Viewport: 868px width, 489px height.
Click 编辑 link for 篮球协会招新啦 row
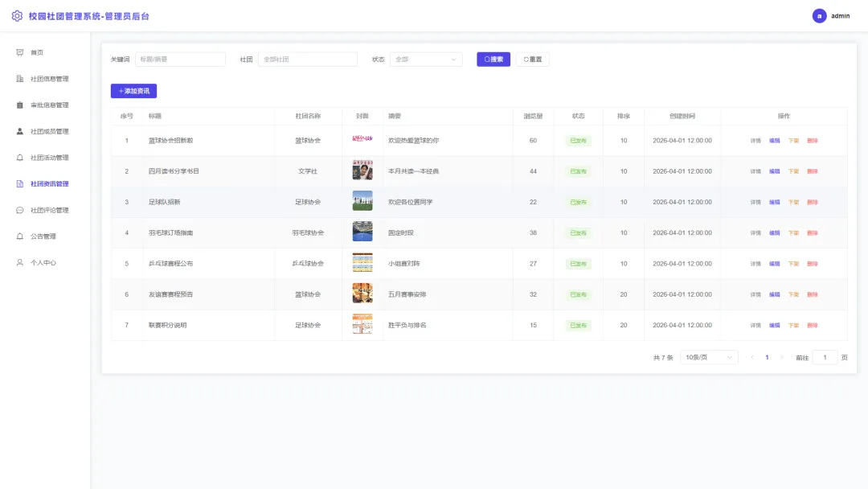click(x=775, y=141)
